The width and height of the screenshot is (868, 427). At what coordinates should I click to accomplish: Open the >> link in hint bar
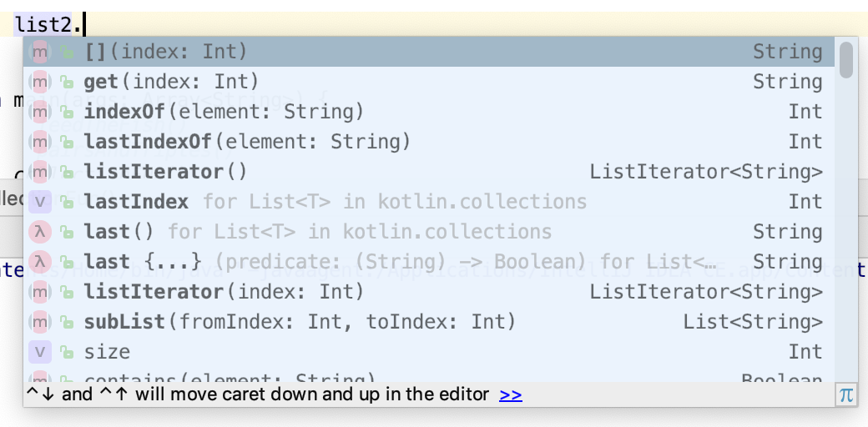point(511,394)
